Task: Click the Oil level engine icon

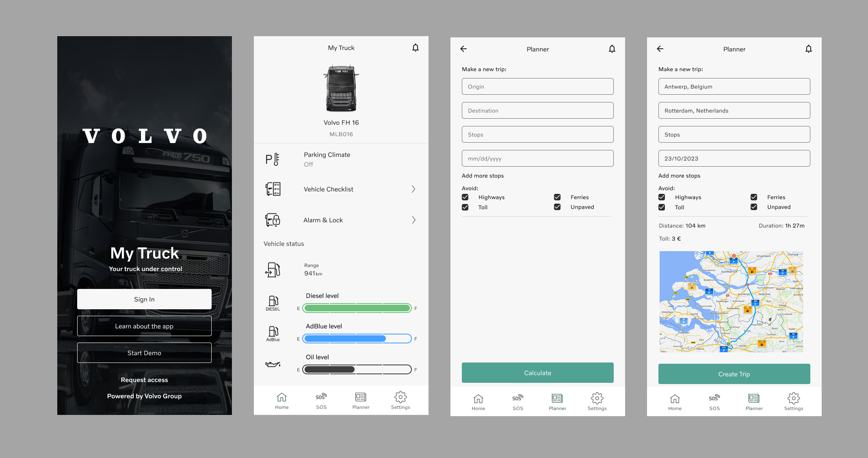Action: coord(273,364)
